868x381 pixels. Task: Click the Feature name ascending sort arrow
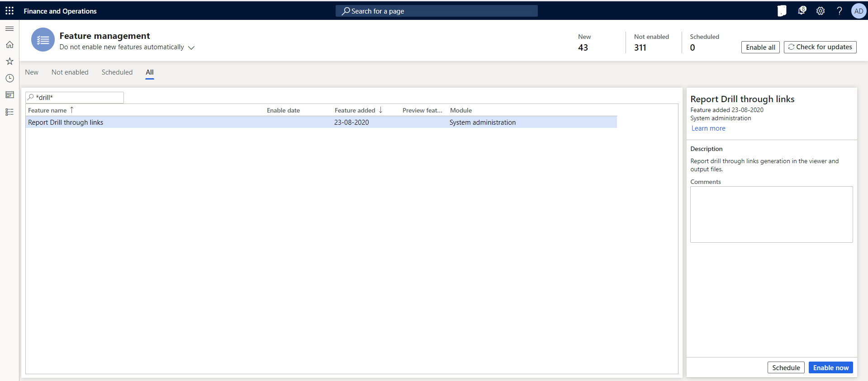pos(71,110)
